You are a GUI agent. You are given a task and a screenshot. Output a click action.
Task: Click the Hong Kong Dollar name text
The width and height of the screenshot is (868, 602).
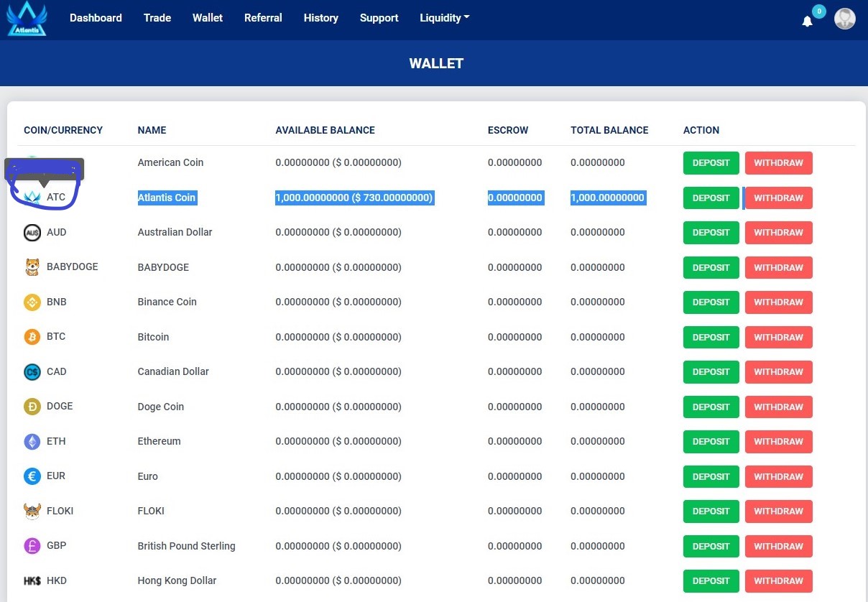pos(177,580)
